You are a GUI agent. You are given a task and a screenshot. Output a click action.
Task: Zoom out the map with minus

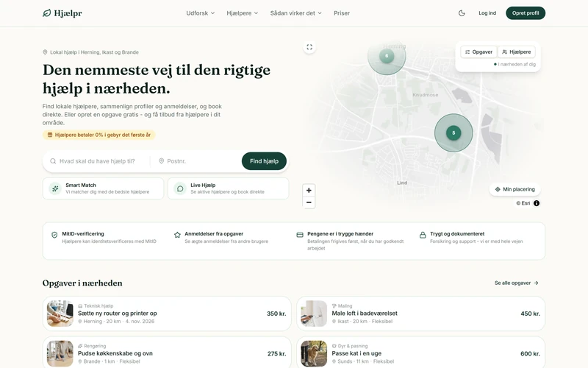(309, 202)
